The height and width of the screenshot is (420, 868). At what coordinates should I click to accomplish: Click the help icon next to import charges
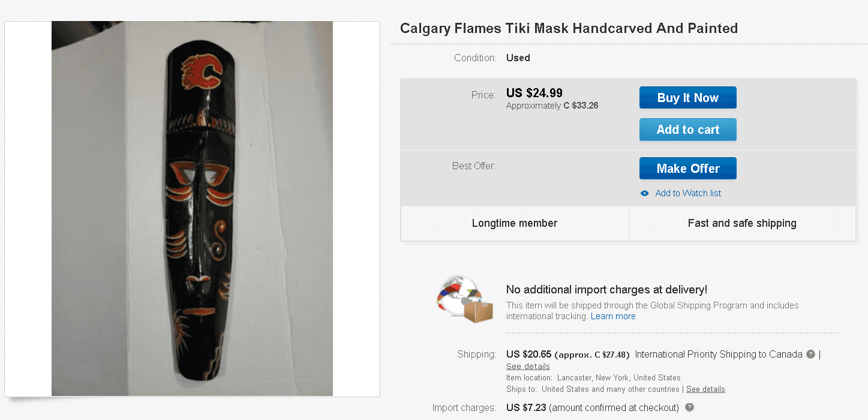click(689, 407)
